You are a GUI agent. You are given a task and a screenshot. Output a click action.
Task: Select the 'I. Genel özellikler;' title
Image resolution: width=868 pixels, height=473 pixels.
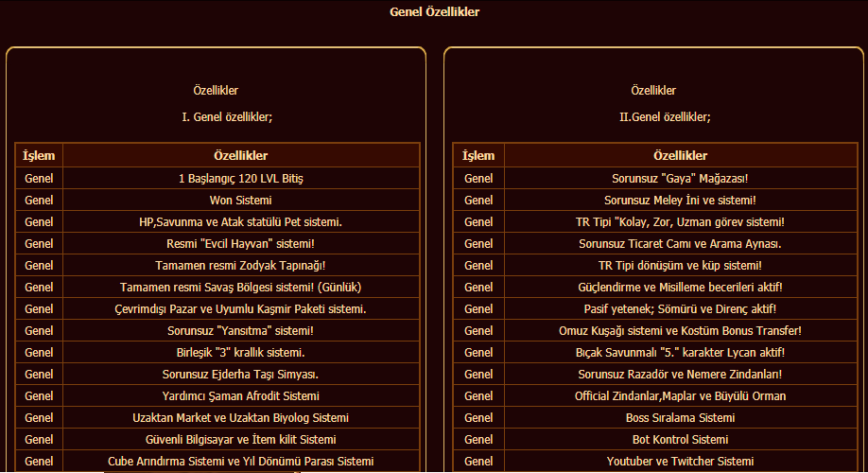227,117
